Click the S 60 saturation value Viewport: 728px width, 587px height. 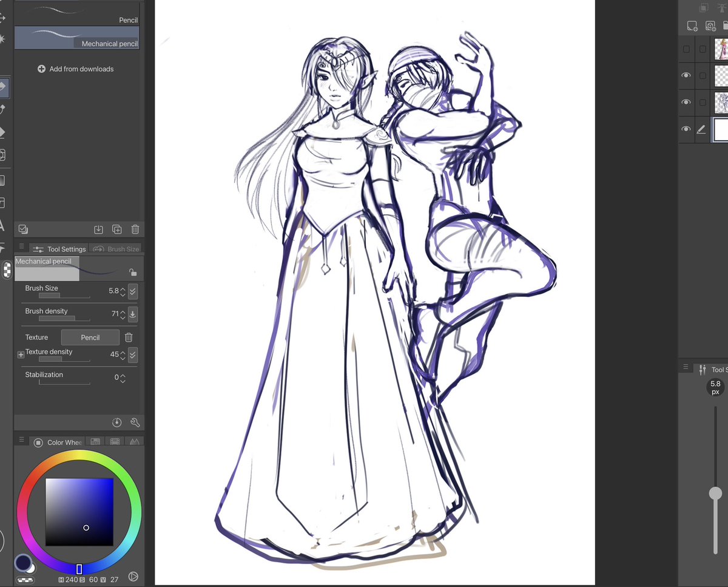click(x=93, y=580)
